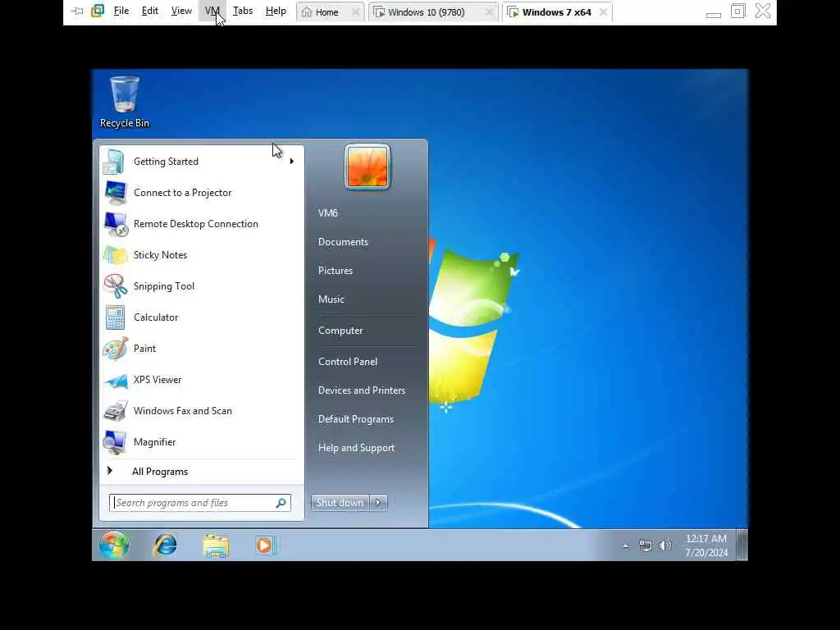This screenshot has height=630, width=840.
Task: Show hidden icons in system tray
Action: tap(626, 546)
